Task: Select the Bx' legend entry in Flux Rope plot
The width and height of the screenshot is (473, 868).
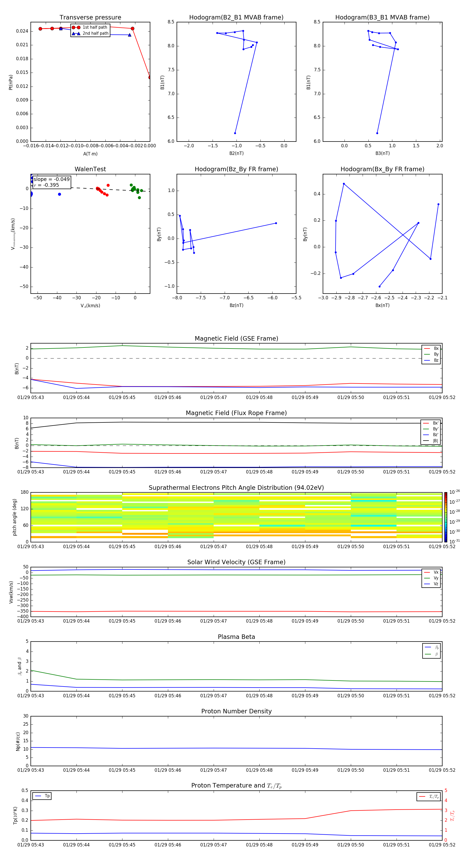Action: [x=431, y=423]
